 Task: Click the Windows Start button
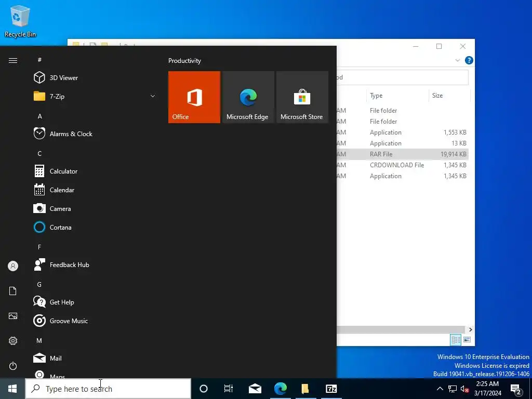[12, 389]
